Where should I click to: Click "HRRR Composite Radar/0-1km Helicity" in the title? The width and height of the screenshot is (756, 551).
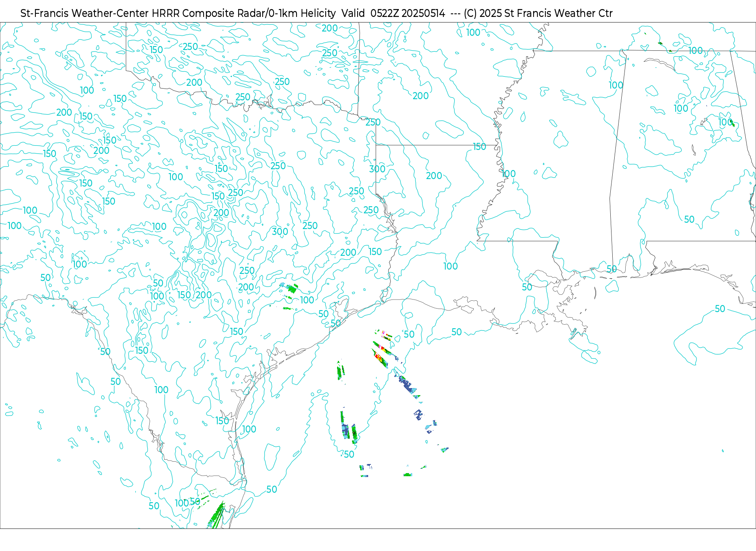tap(244, 13)
